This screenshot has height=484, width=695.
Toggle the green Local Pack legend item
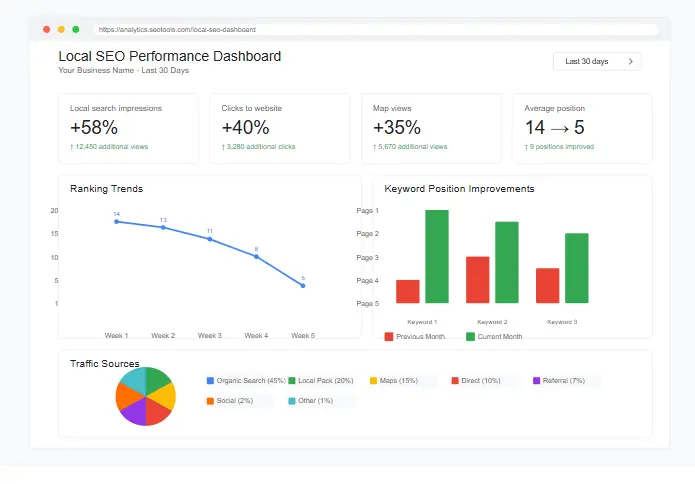click(321, 381)
